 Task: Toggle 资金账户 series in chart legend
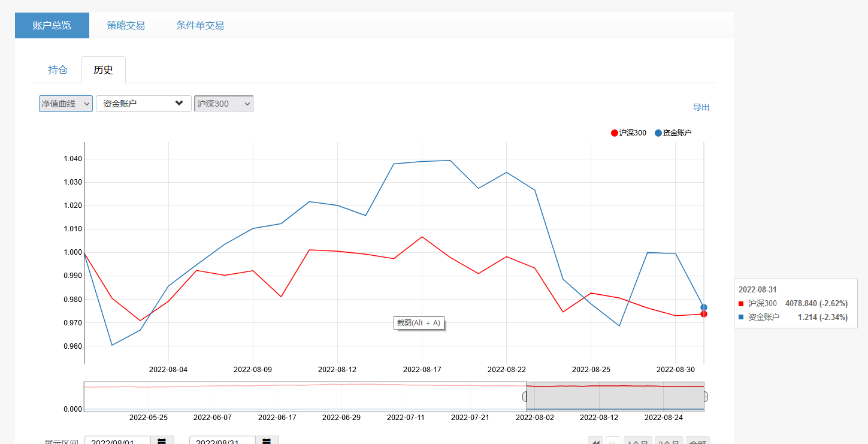[673, 133]
